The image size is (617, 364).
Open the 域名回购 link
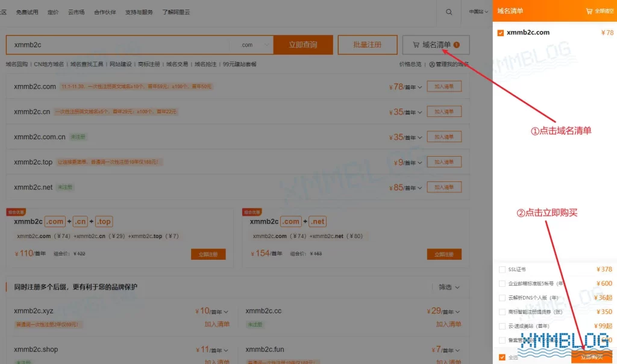(x=16, y=64)
